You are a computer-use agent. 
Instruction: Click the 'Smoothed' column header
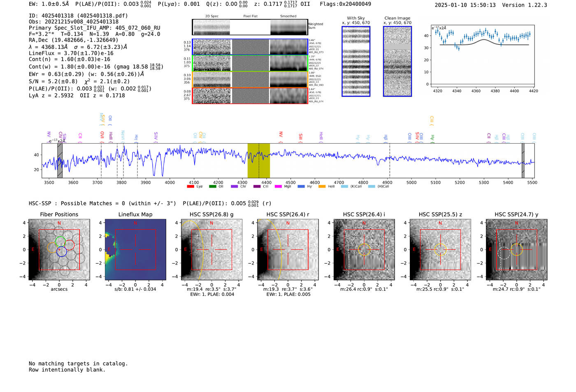[x=288, y=16]
